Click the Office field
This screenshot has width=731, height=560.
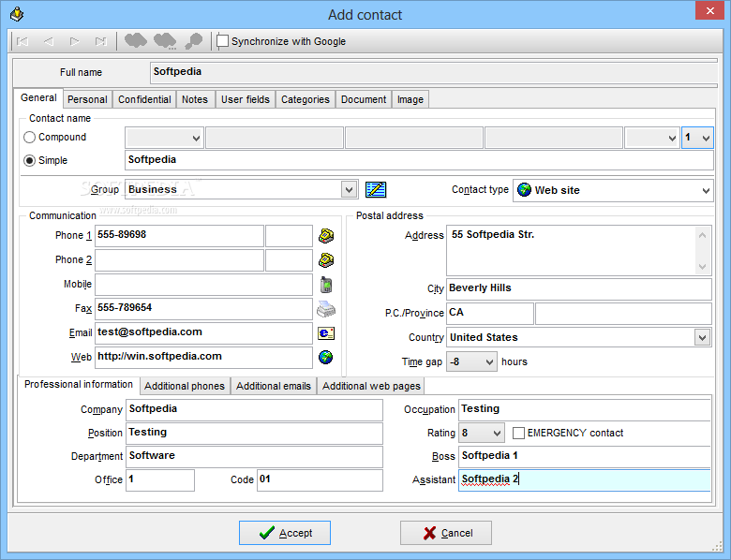(x=160, y=479)
